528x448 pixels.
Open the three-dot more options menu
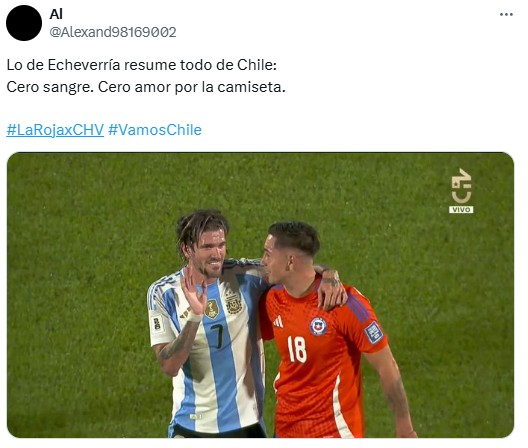coord(506,14)
